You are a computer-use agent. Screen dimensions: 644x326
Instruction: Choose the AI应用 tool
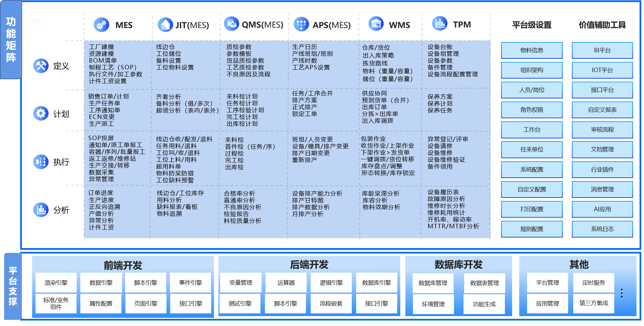click(602, 209)
